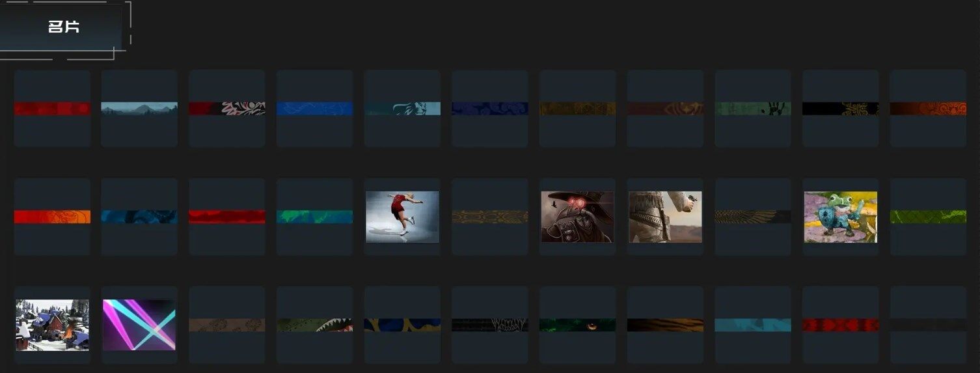Select the nearly all-black banner card
The image size is (980, 373).
(x=928, y=325)
